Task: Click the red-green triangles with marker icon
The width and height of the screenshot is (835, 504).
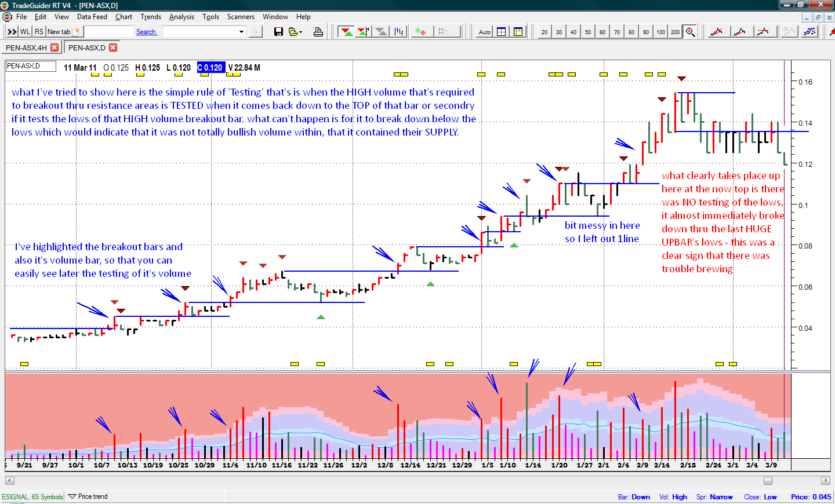Action: point(364,32)
